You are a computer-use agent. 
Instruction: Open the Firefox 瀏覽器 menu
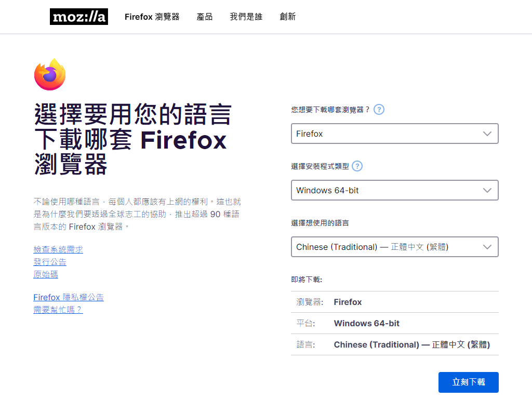click(x=152, y=16)
